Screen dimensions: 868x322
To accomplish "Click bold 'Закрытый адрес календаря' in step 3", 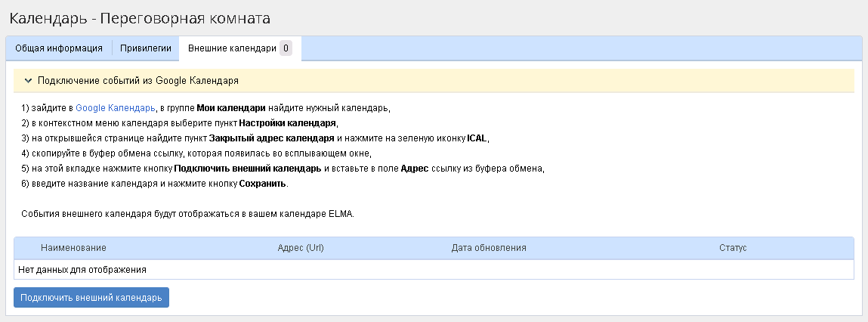I will coord(271,138).
